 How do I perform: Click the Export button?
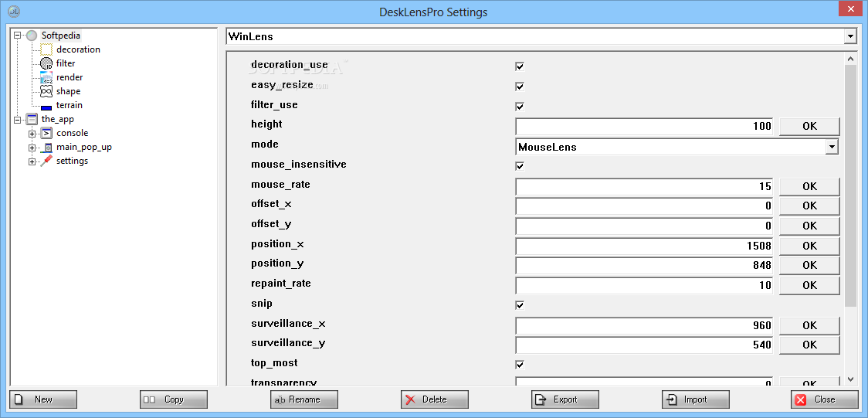(x=565, y=399)
